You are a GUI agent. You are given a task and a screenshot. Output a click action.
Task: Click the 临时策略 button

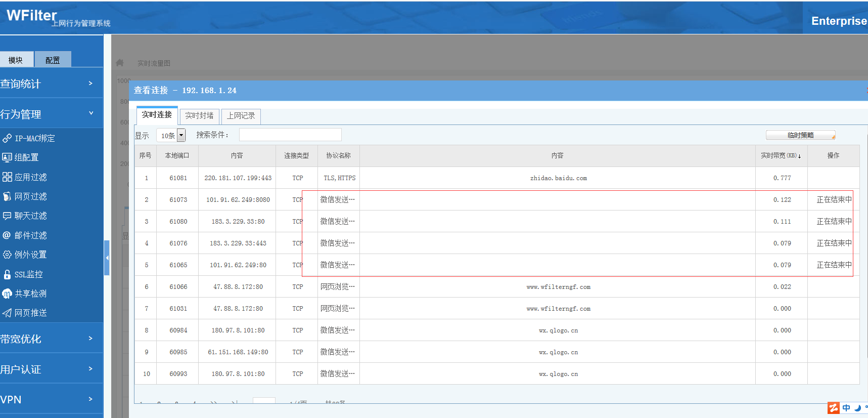[800, 135]
